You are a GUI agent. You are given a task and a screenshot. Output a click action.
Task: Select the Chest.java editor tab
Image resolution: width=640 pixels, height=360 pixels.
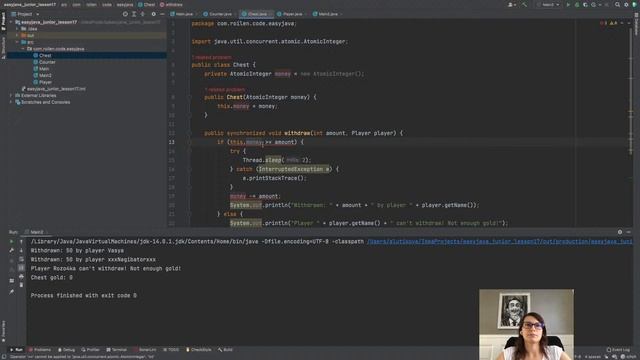click(x=255, y=14)
